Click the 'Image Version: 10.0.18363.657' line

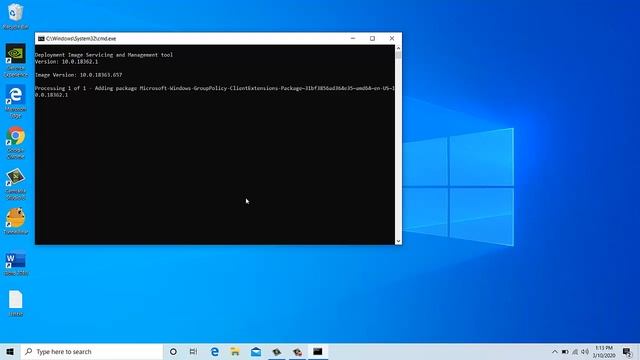coord(78,75)
